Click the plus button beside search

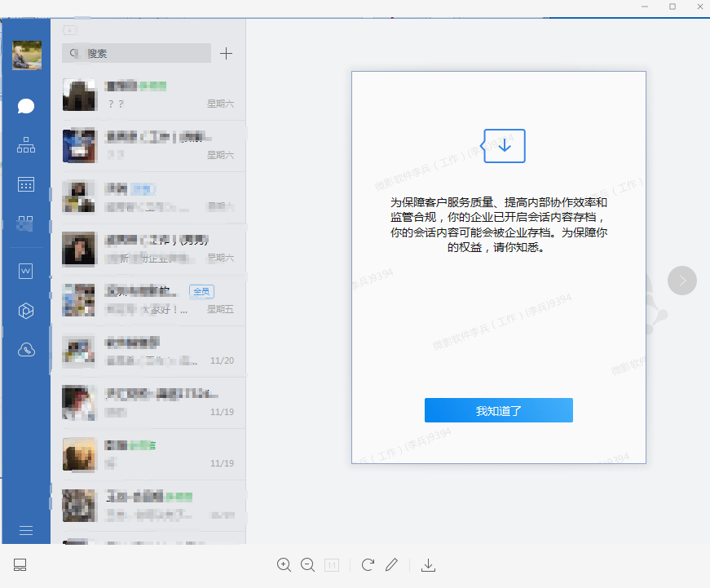point(226,54)
